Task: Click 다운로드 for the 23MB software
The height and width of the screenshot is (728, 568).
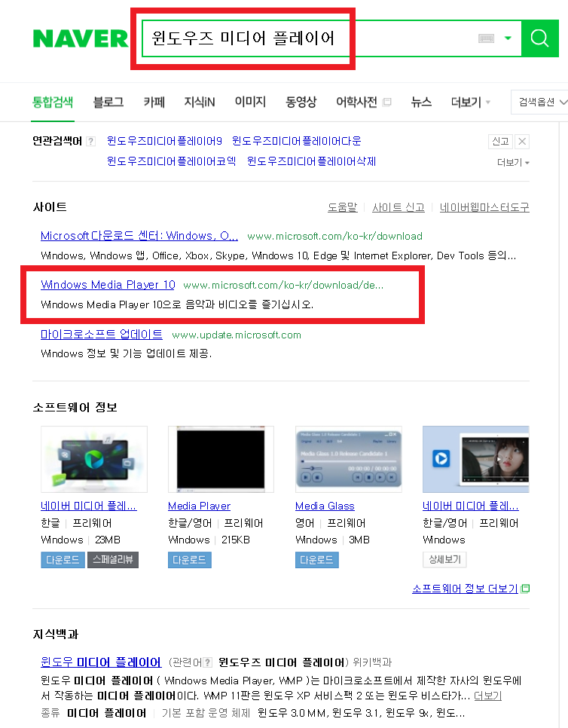Action: pyautogui.click(x=63, y=560)
